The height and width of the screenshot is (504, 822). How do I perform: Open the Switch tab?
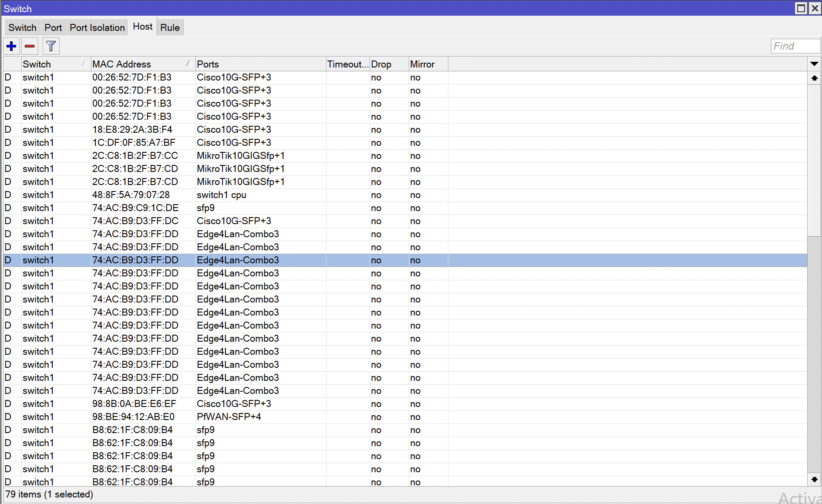point(22,27)
